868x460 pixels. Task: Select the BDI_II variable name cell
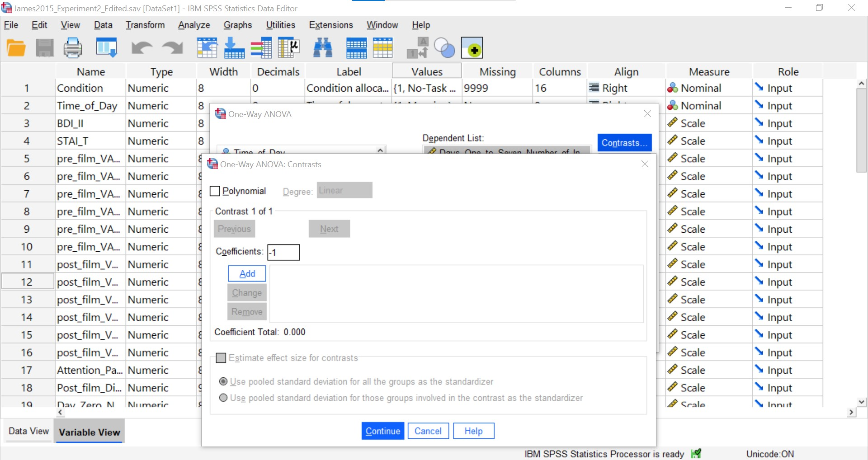coord(90,123)
